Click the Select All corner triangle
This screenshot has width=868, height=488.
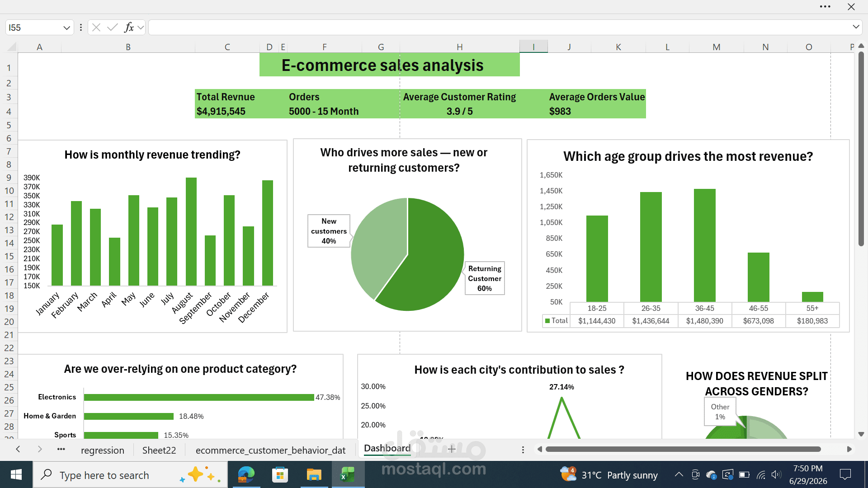(12, 47)
